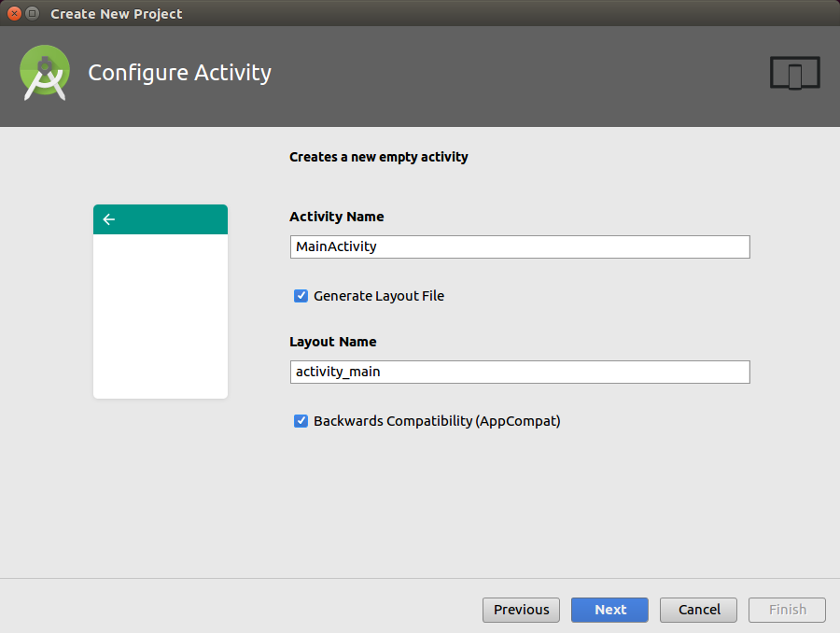Click the Create New Project title bar text
The width and height of the screenshot is (840, 633).
pyautogui.click(x=117, y=14)
